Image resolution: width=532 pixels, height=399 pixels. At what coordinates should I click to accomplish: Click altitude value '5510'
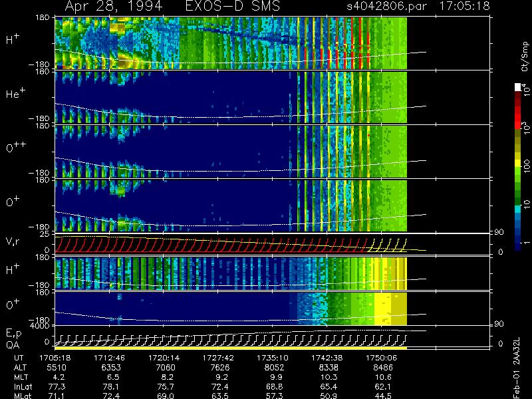point(57,368)
